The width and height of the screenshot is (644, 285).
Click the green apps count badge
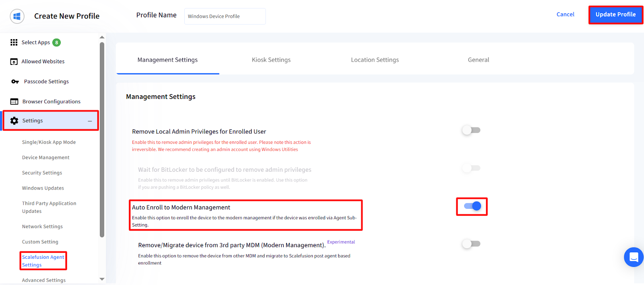[x=57, y=42]
